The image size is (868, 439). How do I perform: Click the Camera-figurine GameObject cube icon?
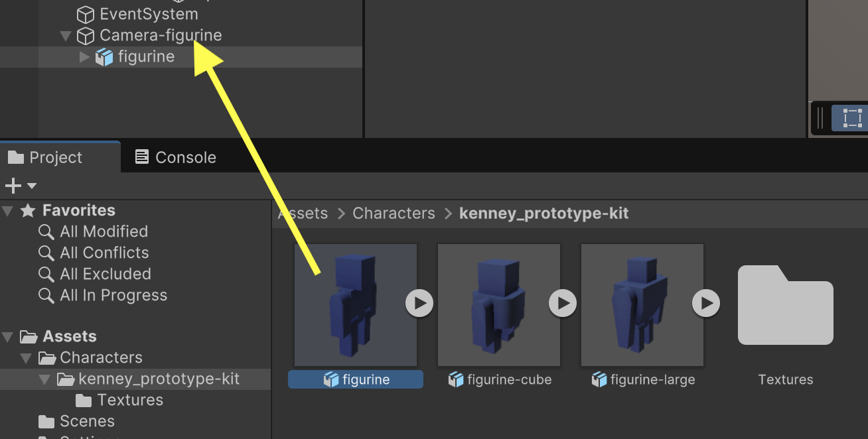click(x=86, y=36)
